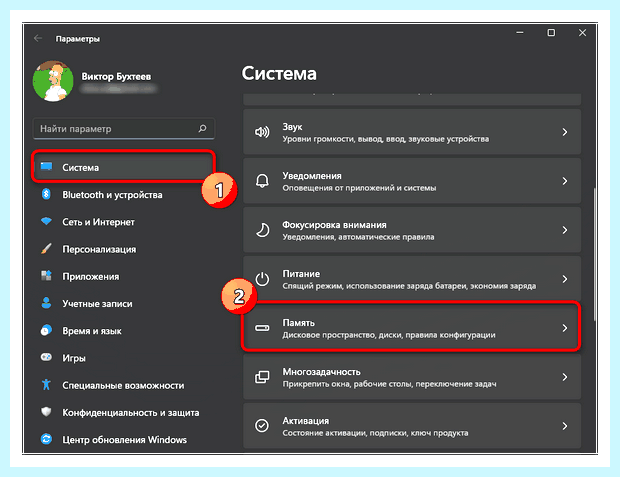Click the Сеть и Интернет Wi-Fi icon
620x477 pixels.
pos(46,221)
